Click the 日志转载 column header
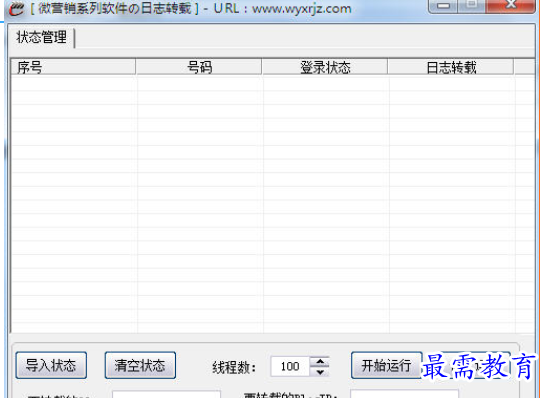 pyautogui.click(x=451, y=67)
